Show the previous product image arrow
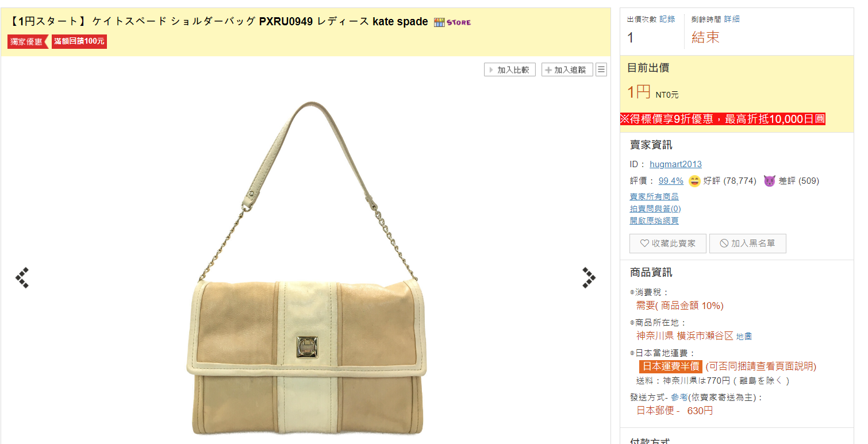 (x=22, y=278)
